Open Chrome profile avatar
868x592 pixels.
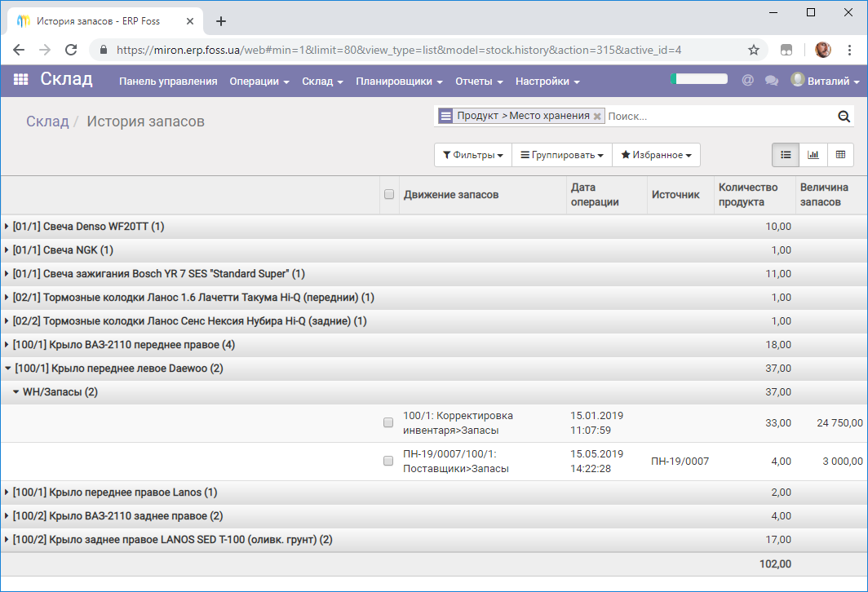tap(823, 50)
